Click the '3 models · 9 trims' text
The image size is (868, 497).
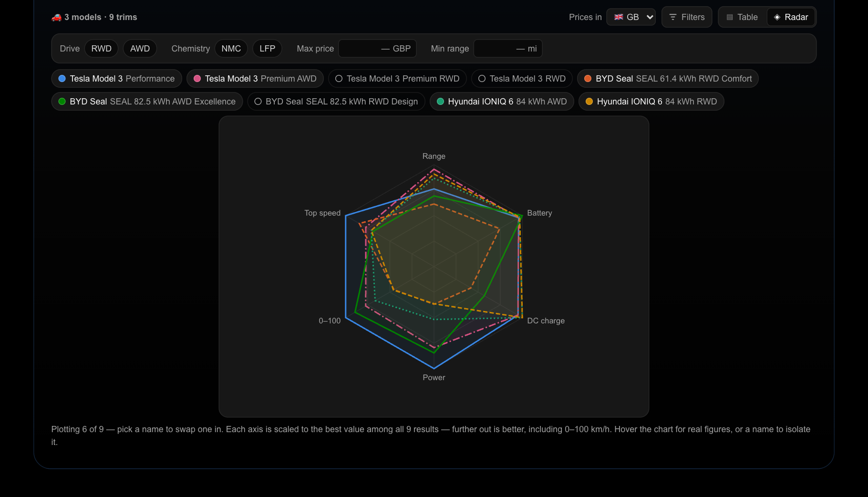tap(101, 17)
